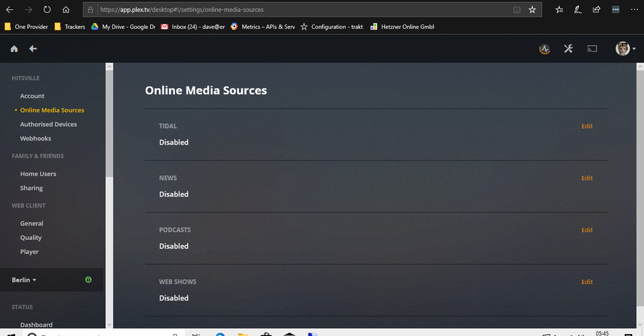This screenshot has width=644, height=336.
Task: Click the HITSVILLE section label
Action: (x=26, y=78)
